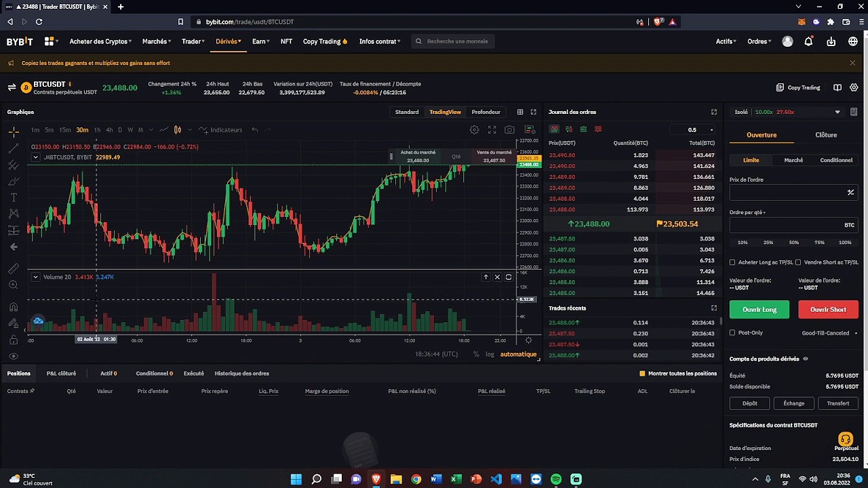Open the Indicateurs menu

(220, 129)
